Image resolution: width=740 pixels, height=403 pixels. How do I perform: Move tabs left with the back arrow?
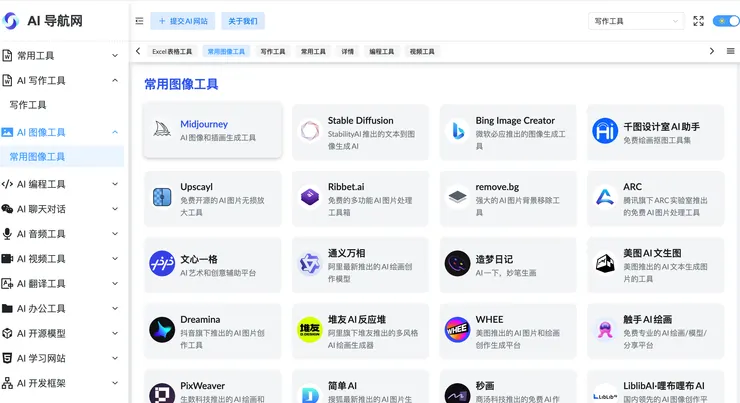[x=138, y=51]
